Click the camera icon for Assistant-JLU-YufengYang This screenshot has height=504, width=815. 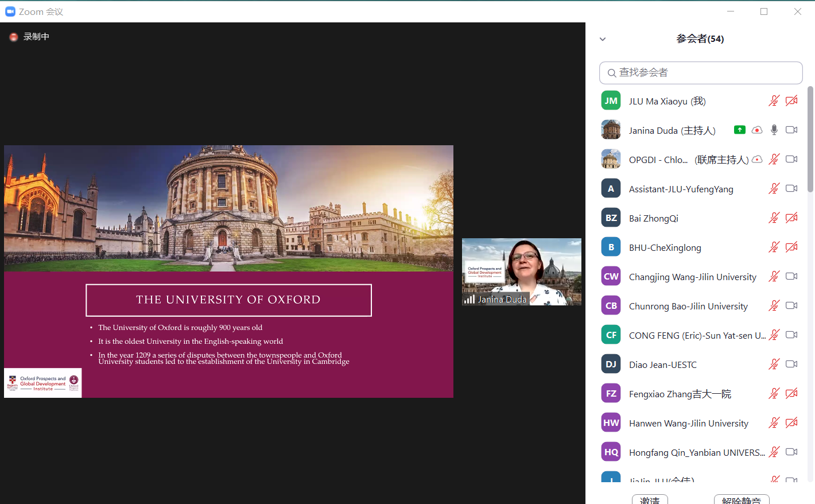click(791, 188)
